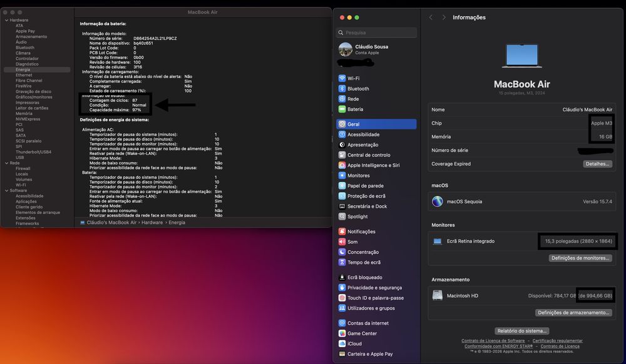This screenshot has width=626, height=364.
Task: Open Conformidade com ENERGY STAR link
Action: [x=499, y=346]
